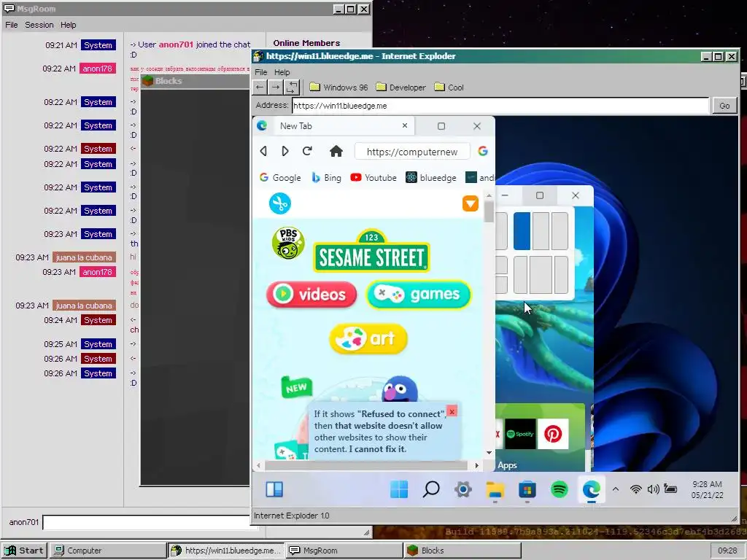Open the Spotify app tile
The width and height of the screenshot is (747, 560).
(x=520, y=434)
